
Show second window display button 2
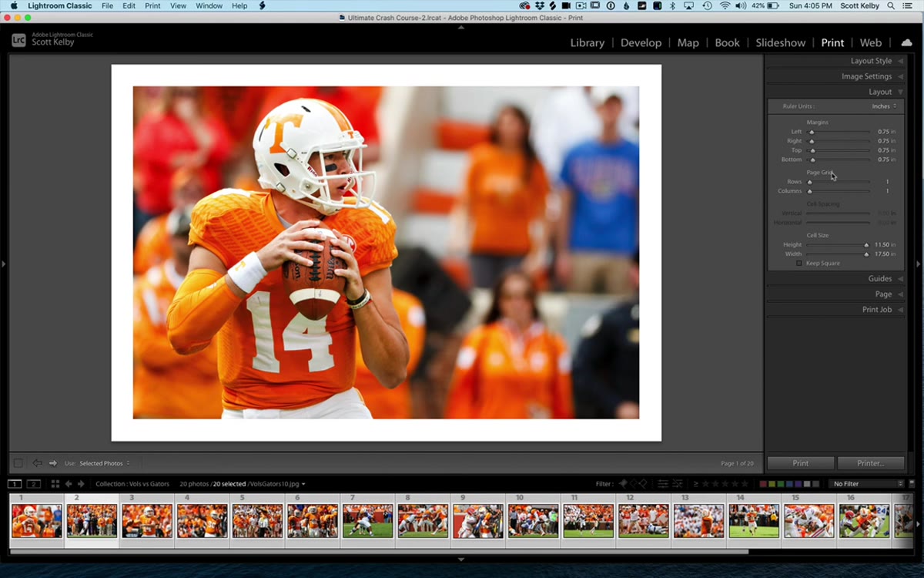pyautogui.click(x=33, y=484)
